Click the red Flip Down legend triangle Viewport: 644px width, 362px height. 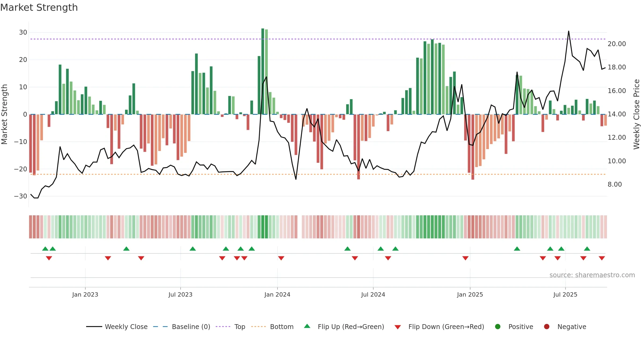point(398,327)
